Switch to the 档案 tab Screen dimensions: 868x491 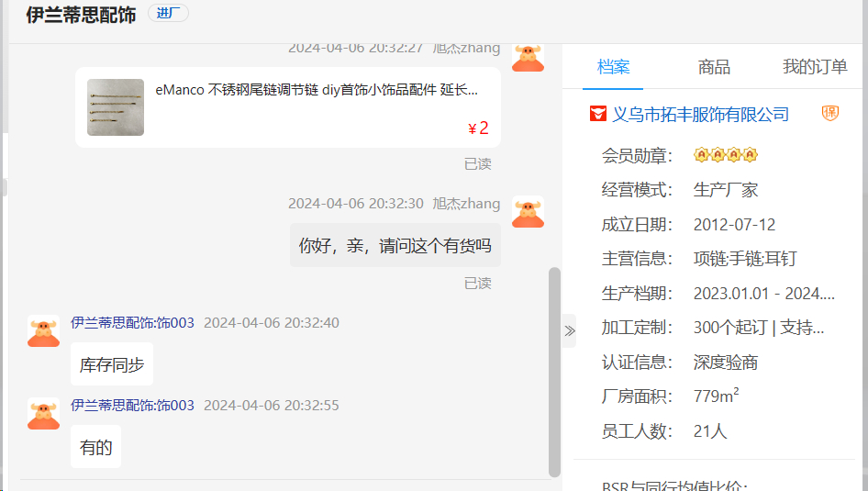pyautogui.click(x=613, y=67)
